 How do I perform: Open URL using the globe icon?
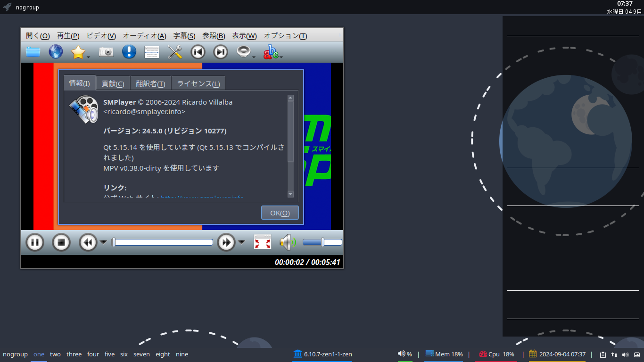click(56, 52)
